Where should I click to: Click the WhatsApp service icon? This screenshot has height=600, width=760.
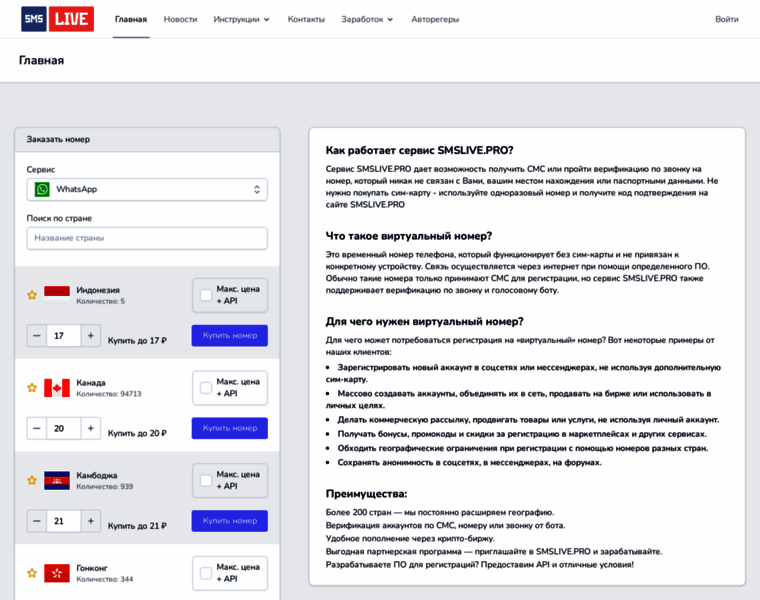pyautogui.click(x=42, y=189)
